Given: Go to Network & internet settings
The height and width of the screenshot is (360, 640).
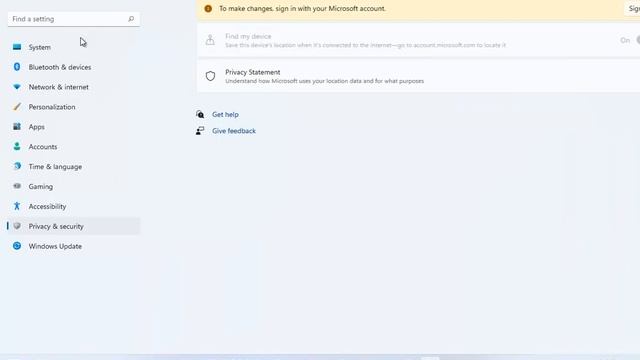Looking at the screenshot, I should pyautogui.click(x=73, y=87).
